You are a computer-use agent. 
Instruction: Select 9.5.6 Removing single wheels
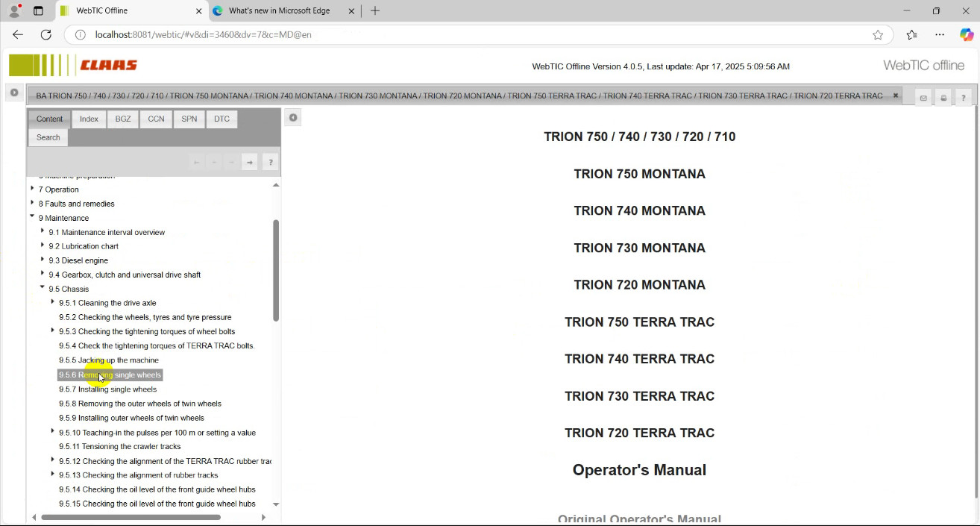pos(110,375)
